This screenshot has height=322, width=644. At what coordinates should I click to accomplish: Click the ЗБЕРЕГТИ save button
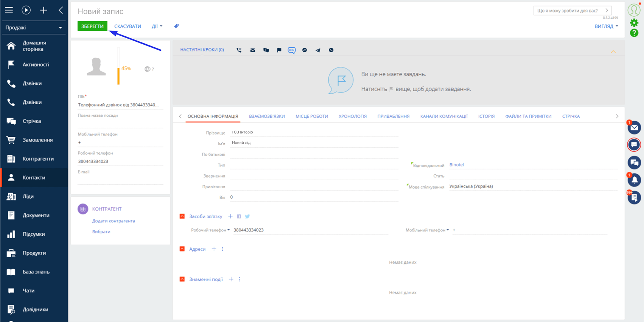92,26
